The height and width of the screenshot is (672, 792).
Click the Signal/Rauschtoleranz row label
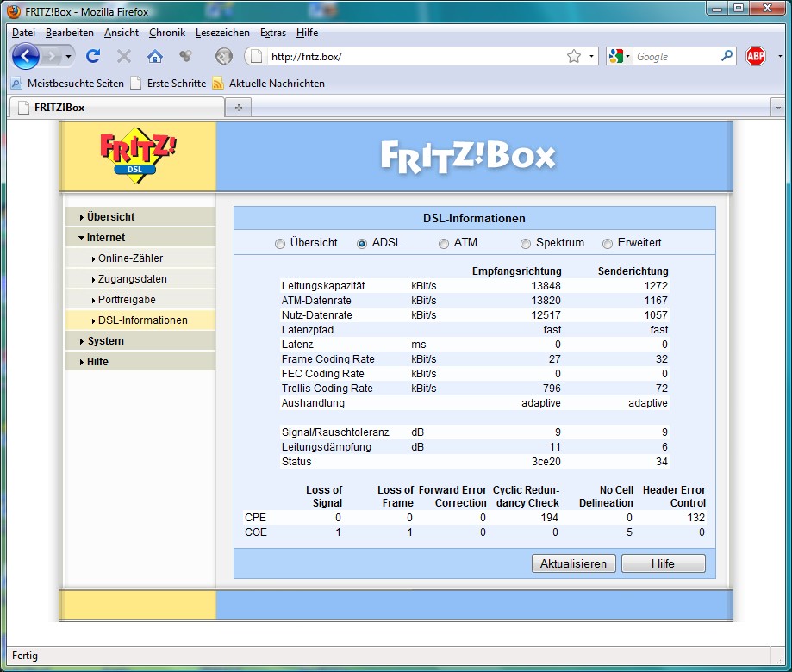335,432
